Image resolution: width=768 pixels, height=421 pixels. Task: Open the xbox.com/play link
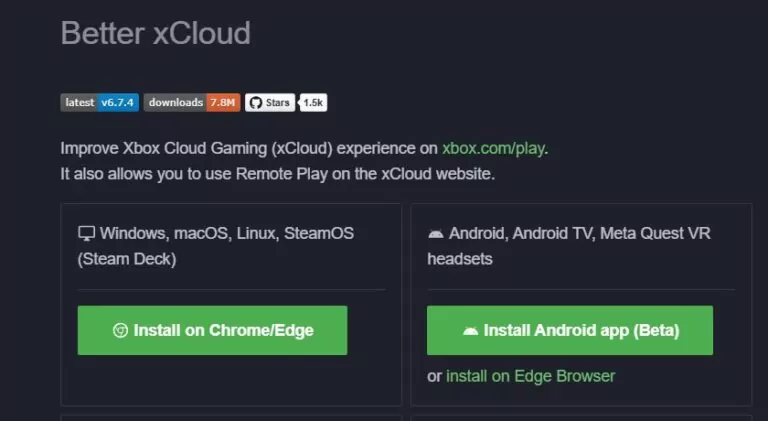(493, 148)
